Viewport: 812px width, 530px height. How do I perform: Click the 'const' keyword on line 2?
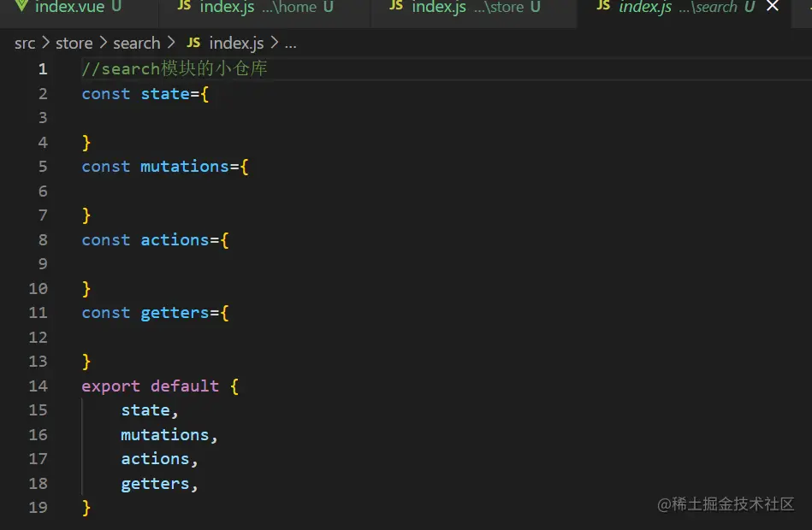[x=106, y=94]
